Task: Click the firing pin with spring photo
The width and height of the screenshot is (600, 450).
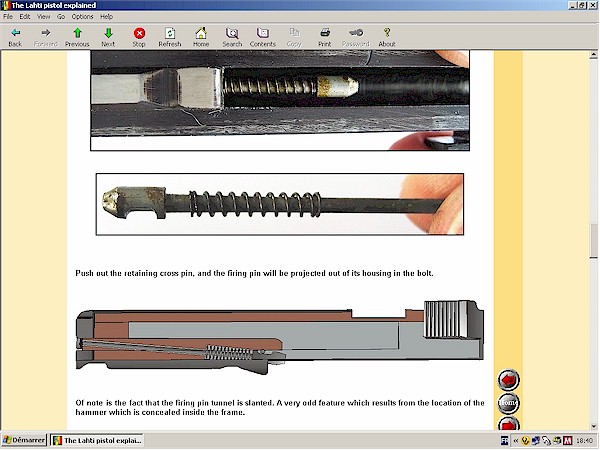Action: coord(280,204)
